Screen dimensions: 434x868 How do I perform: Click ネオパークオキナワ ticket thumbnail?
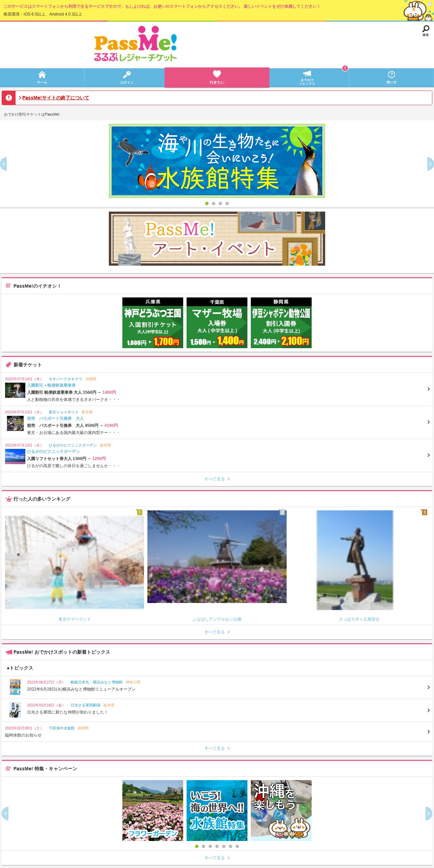point(15,390)
